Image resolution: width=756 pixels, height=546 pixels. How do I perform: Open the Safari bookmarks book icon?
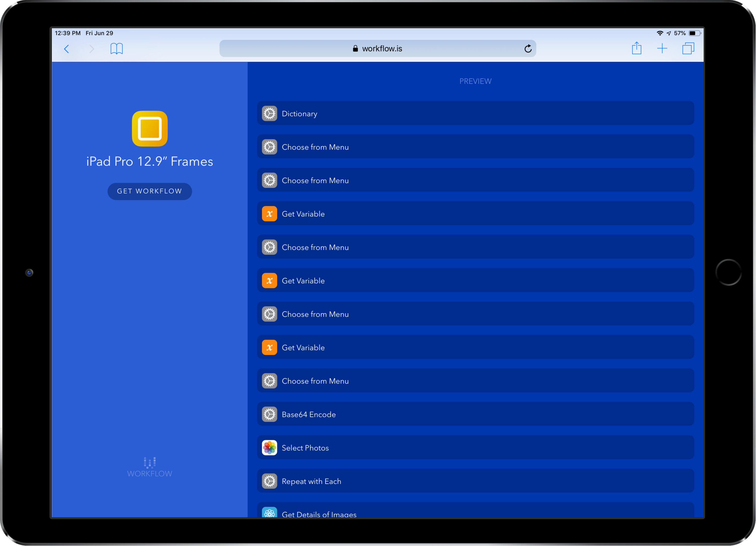click(117, 49)
